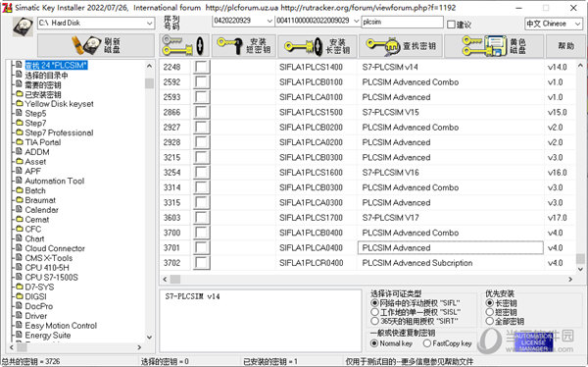The width and height of the screenshot is (588, 367).
Task: Click the hard disk drive icon
Action: click(23, 26)
